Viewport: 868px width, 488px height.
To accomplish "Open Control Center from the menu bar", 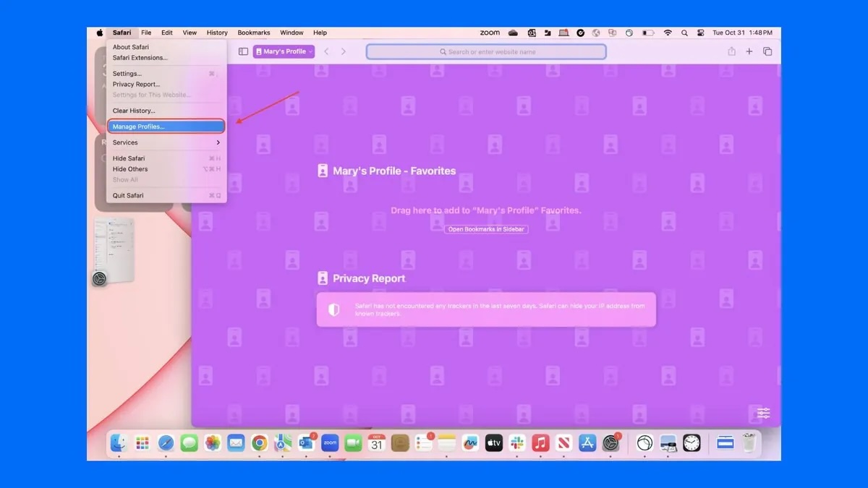I will (700, 33).
